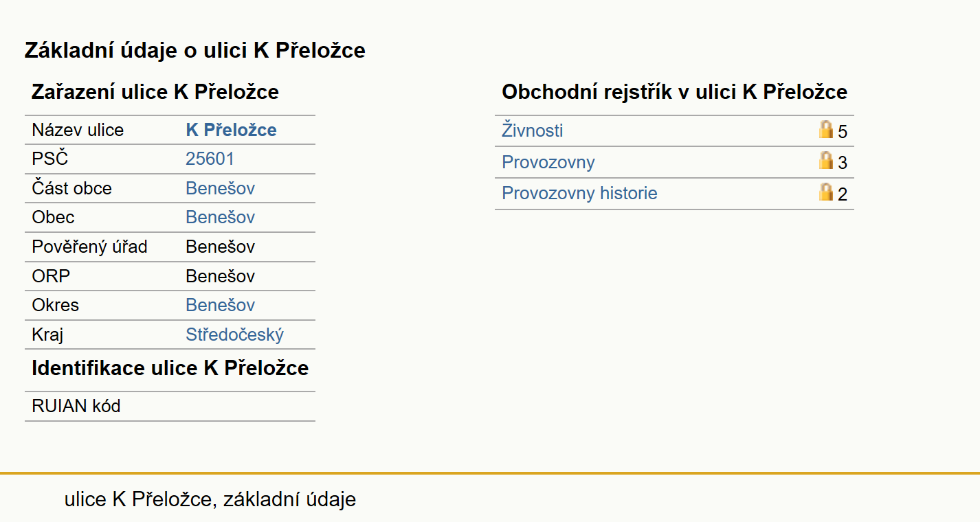Click the Provozovny historie count number 2
This screenshot has width=980, height=522.
coord(843,194)
